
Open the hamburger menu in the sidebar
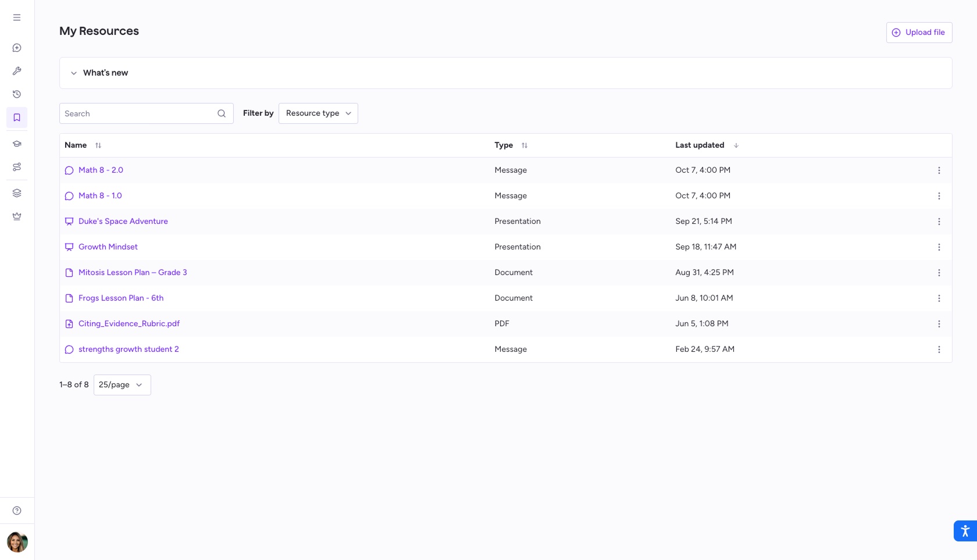click(17, 17)
